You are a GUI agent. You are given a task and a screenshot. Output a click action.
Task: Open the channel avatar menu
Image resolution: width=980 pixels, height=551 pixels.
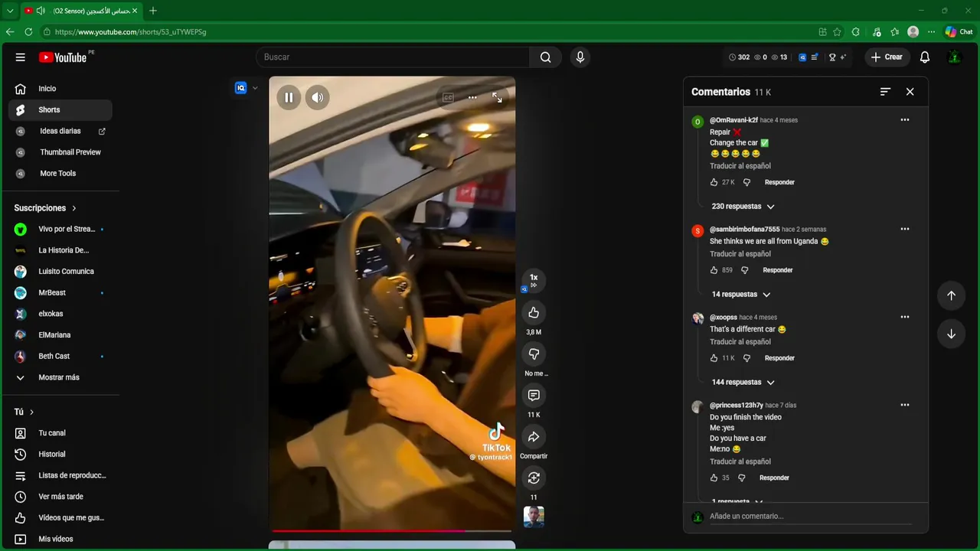pos(954,57)
